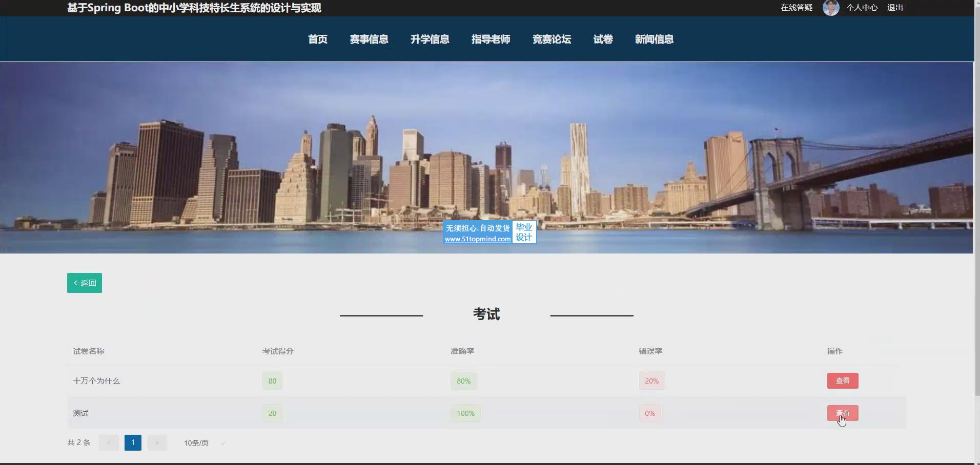Image resolution: width=980 pixels, height=465 pixels.
Task: Click the 0% error rate tag
Action: click(650, 413)
